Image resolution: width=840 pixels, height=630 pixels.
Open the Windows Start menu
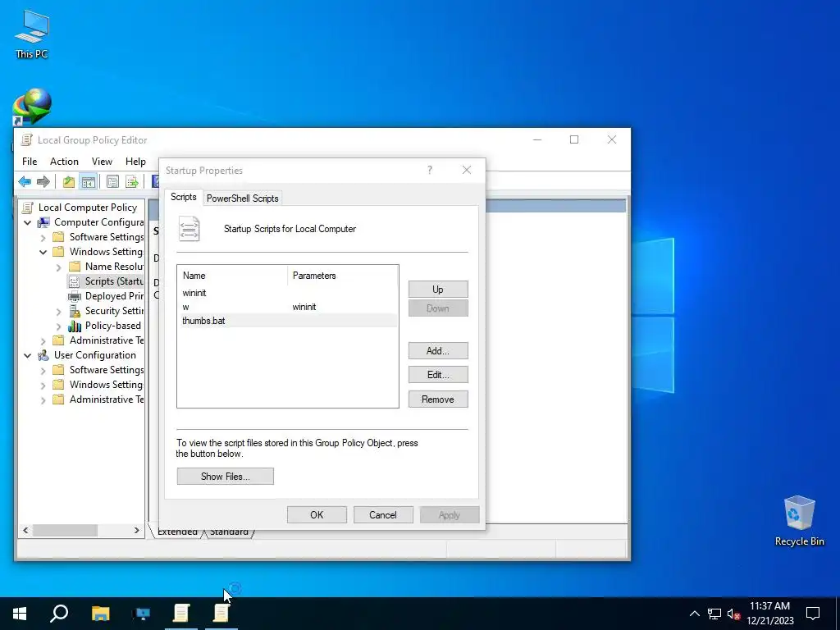pyautogui.click(x=20, y=614)
